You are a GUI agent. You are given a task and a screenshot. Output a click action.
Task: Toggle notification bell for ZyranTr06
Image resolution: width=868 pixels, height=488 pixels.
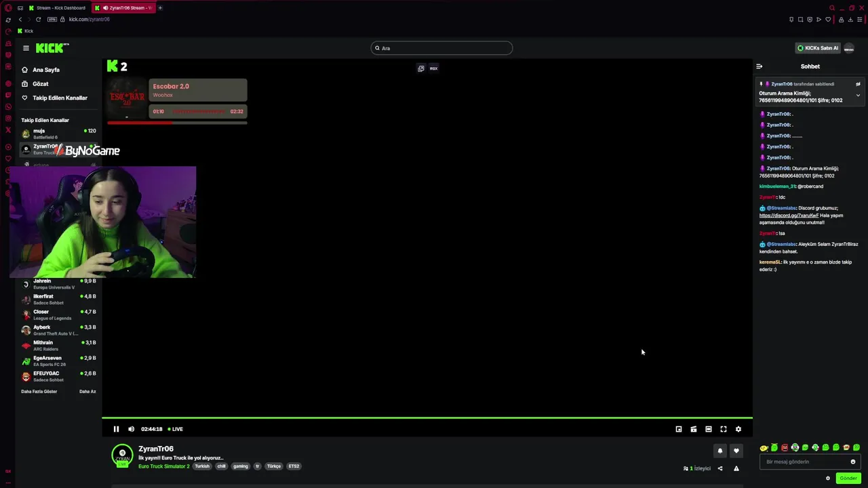[720, 451]
